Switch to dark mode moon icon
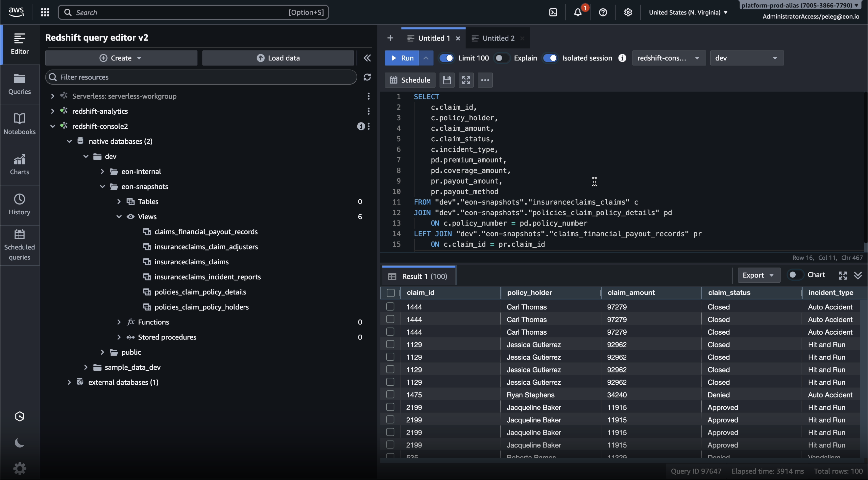The image size is (868, 480). coord(20,443)
